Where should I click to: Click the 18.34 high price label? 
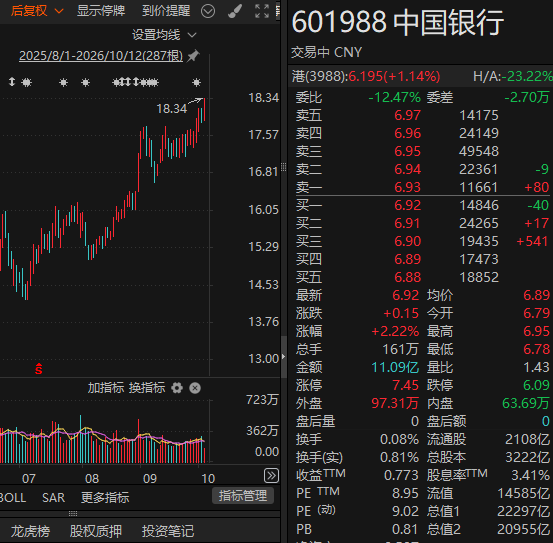point(171,109)
